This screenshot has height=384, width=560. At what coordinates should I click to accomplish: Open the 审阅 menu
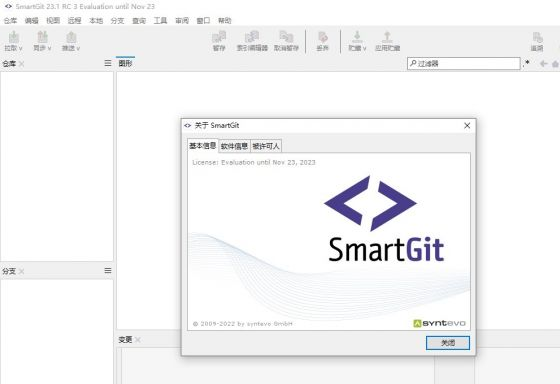coord(182,21)
